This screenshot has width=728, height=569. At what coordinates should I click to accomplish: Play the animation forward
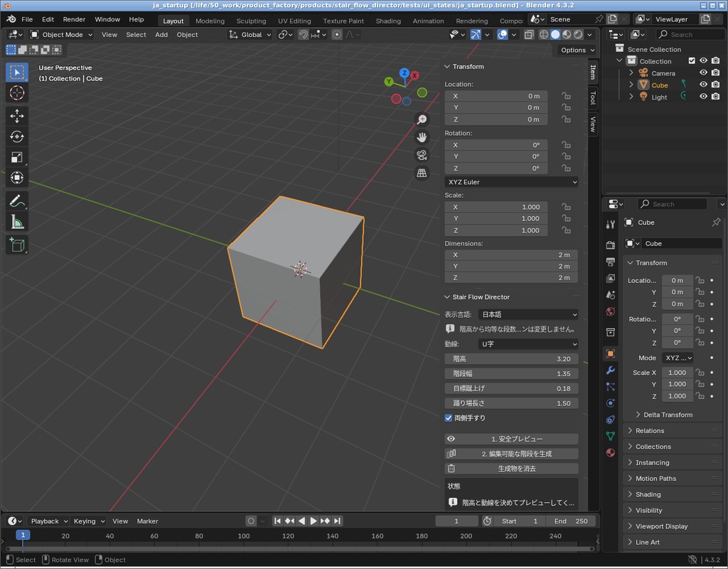314,521
